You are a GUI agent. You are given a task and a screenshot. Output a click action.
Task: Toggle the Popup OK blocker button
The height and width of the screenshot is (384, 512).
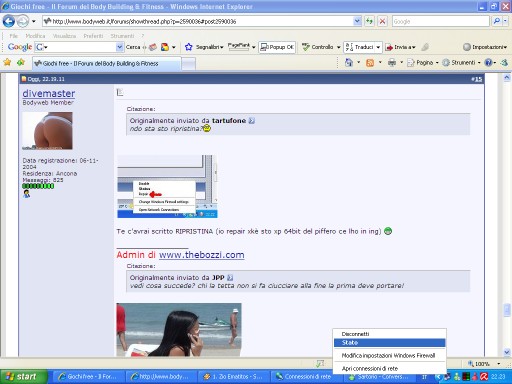[277, 47]
